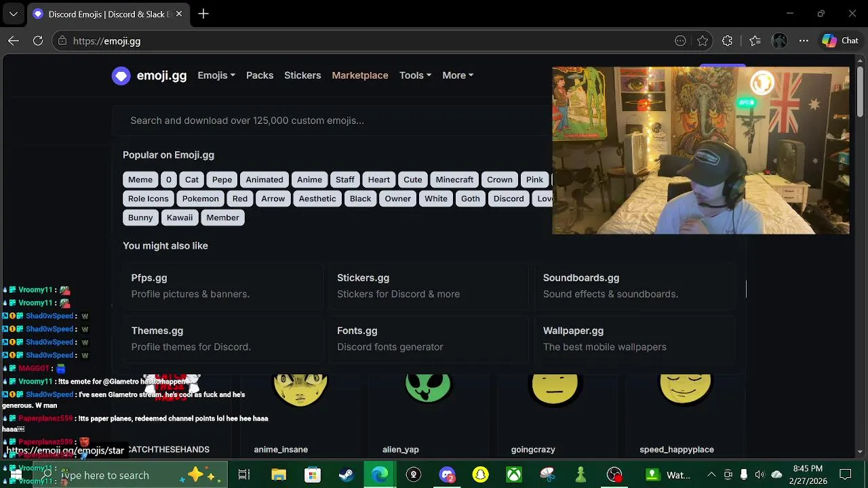
Task: Open File Explorer from the taskbar
Action: [279, 475]
